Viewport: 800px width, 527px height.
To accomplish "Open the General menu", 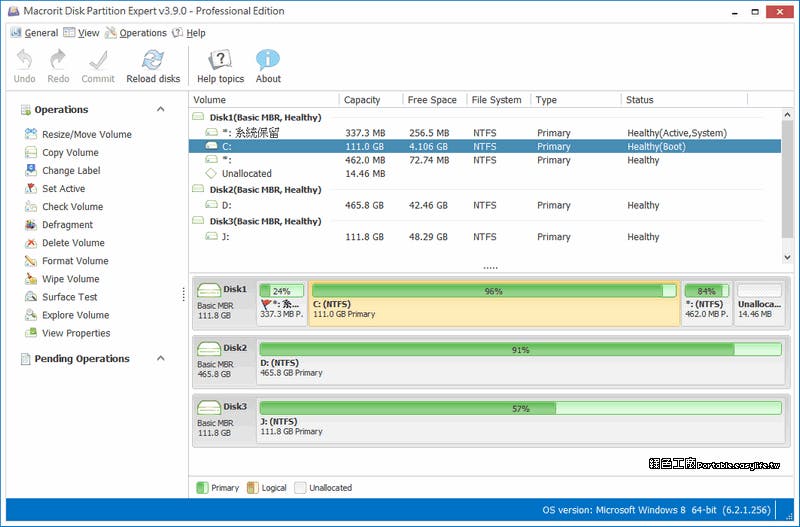I will click(x=40, y=33).
